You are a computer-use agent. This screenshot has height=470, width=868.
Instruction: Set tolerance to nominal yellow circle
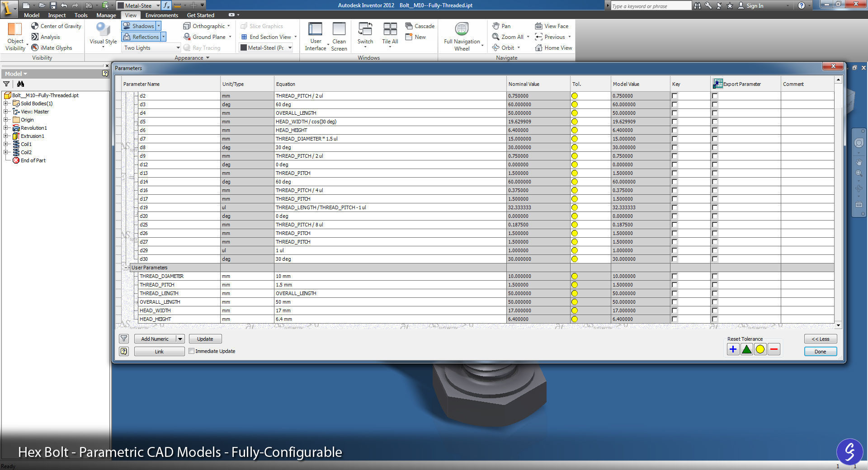[x=760, y=349]
